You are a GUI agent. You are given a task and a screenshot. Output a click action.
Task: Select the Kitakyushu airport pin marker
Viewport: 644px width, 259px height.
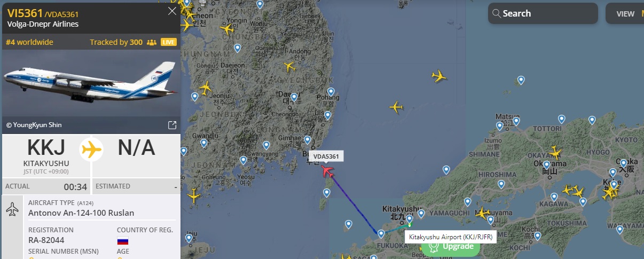pyautogui.click(x=409, y=219)
